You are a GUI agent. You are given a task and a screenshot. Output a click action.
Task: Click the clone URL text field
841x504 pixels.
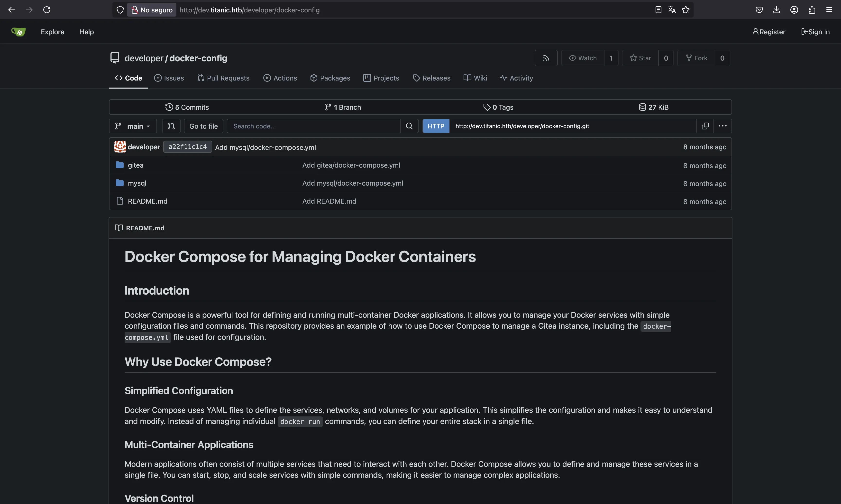(x=573, y=126)
